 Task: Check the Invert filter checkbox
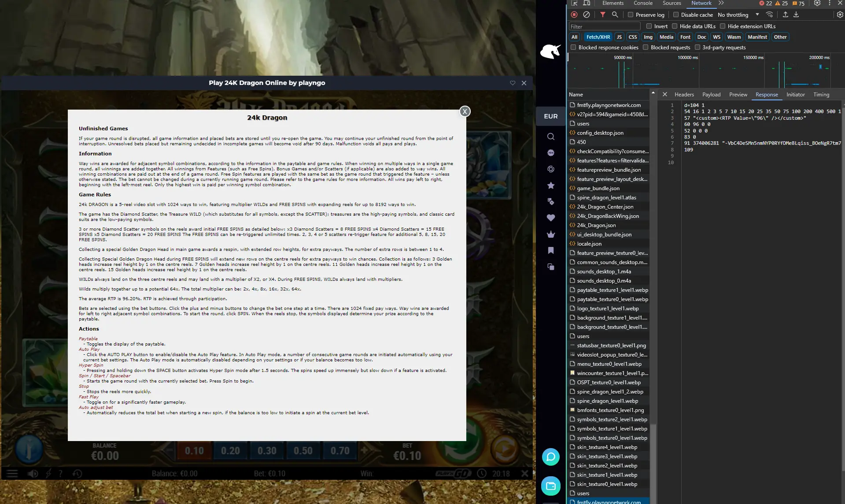pos(649,26)
